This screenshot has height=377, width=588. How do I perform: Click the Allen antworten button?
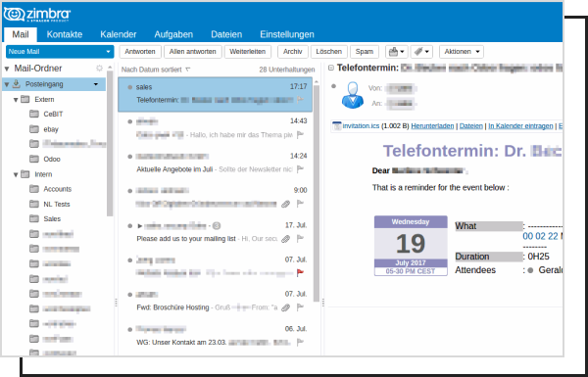[x=193, y=52]
